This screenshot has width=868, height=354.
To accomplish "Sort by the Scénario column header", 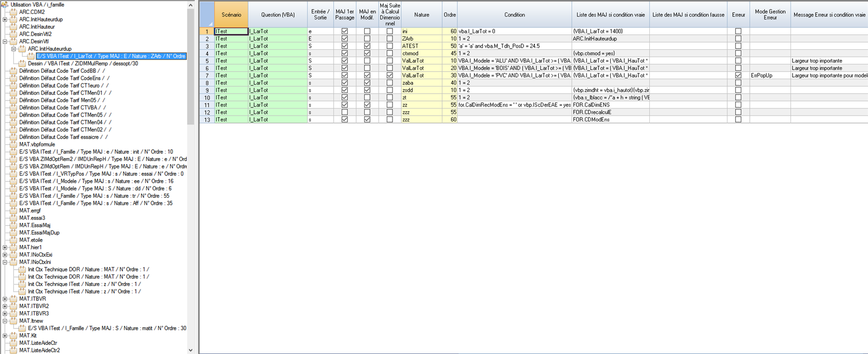I will pos(231,15).
